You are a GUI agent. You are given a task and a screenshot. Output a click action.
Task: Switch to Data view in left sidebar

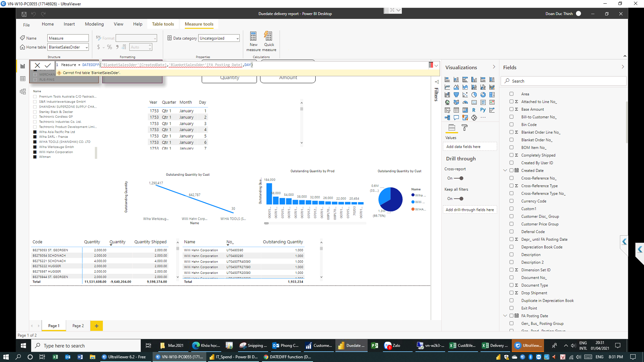coord(23,79)
